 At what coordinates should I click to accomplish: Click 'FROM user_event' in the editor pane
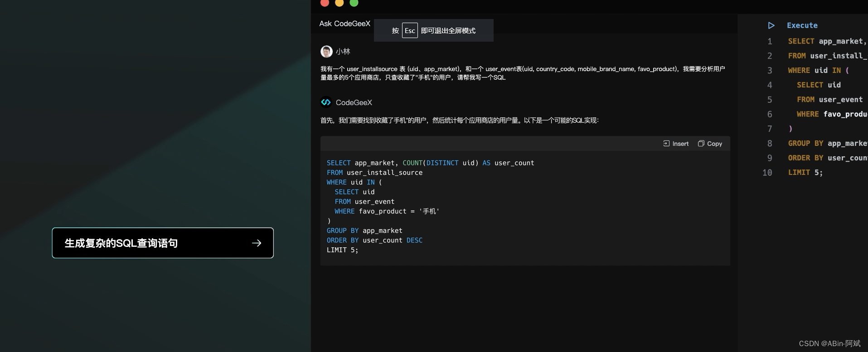(829, 100)
